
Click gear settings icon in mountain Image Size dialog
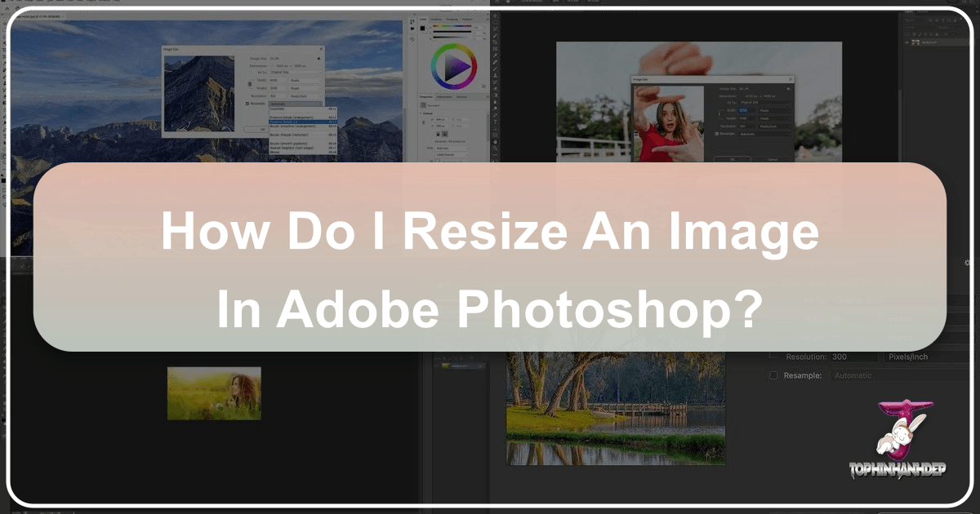point(318,59)
